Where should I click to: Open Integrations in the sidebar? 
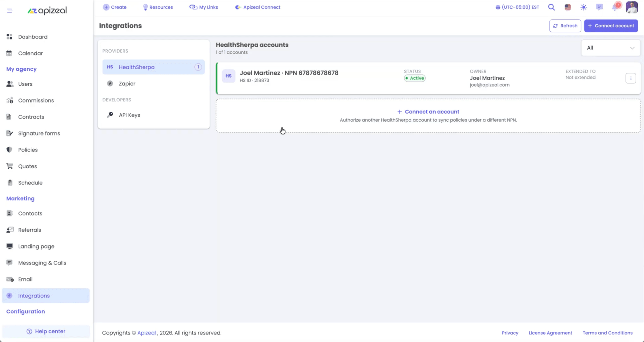(x=46, y=296)
